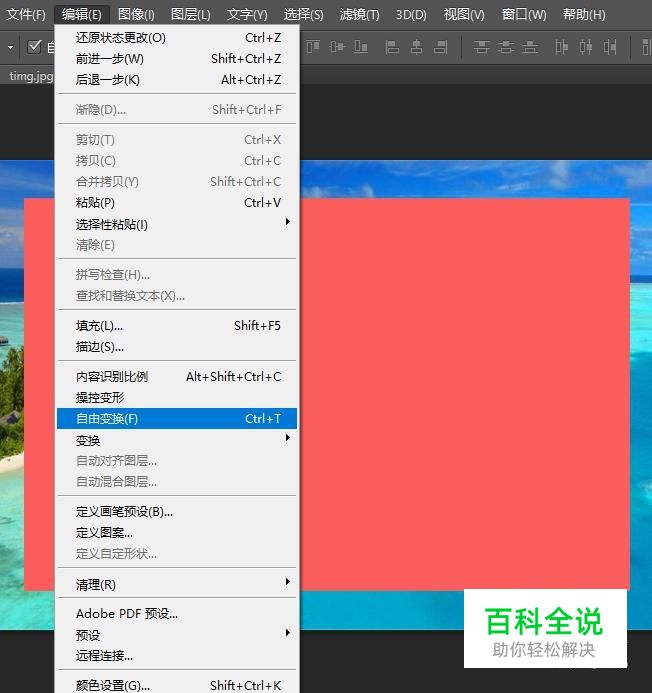Toggle the auto-select checkbox in options bar
Screen dimensions: 652x693
pyautogui.click(x=34, y=46)
